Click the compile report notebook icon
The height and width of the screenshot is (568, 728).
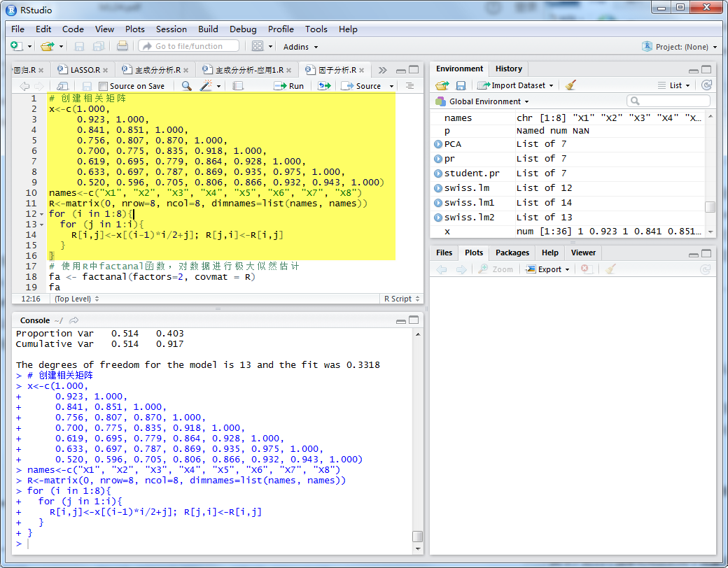(x=238, y=86)
